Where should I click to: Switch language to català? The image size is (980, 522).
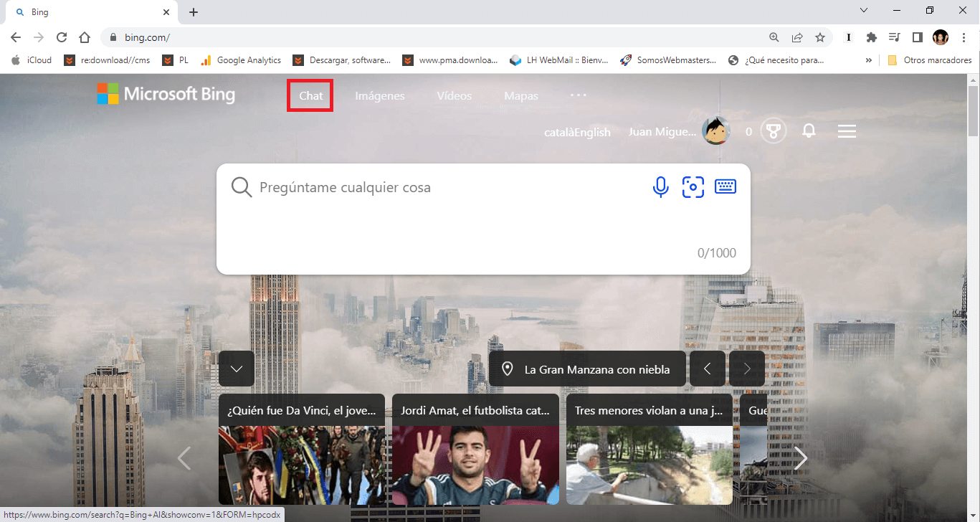point(559,132)
